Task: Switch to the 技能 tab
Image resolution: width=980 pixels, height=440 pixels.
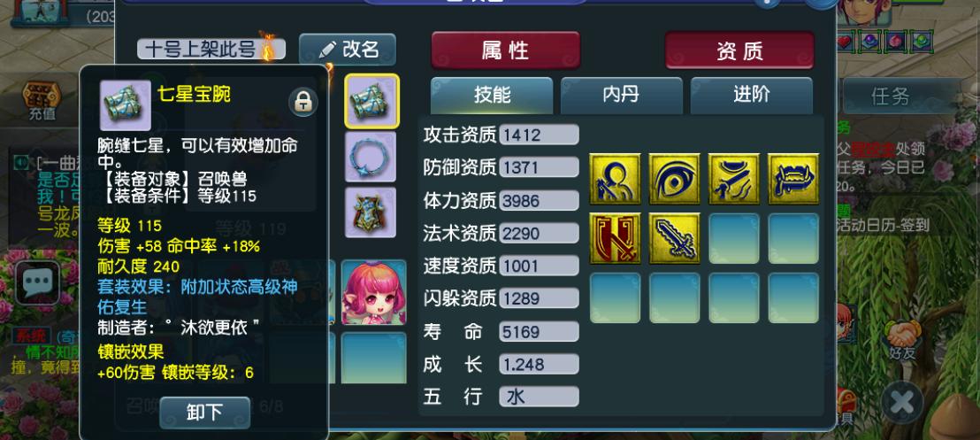Action: (492, 96)
